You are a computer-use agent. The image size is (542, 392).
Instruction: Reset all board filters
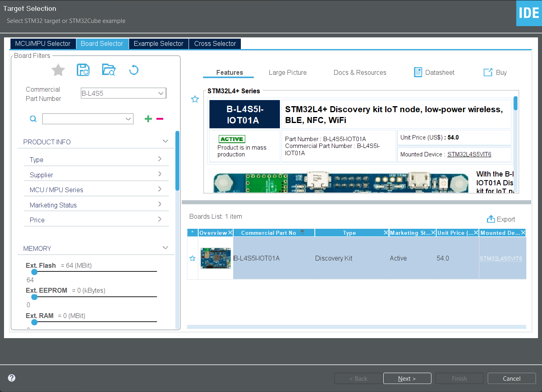(x=133, y=70)
